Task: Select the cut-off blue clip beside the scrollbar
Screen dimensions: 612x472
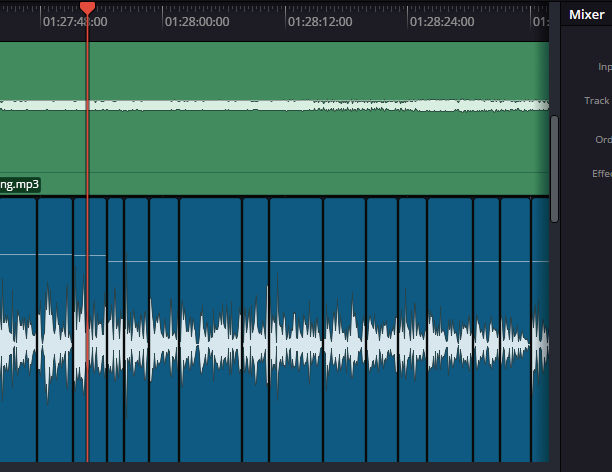Action: (x=541, y=330)
